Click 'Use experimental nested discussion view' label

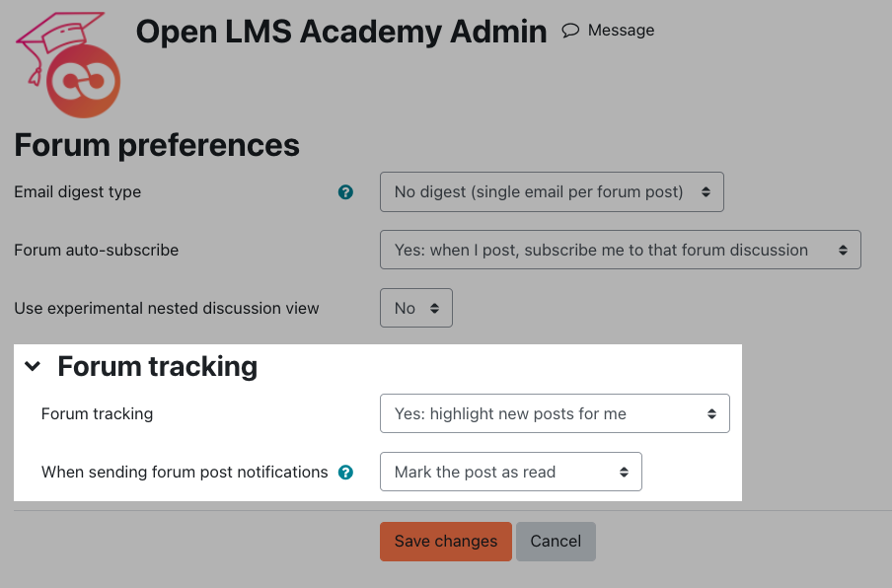tap(166, 308)
